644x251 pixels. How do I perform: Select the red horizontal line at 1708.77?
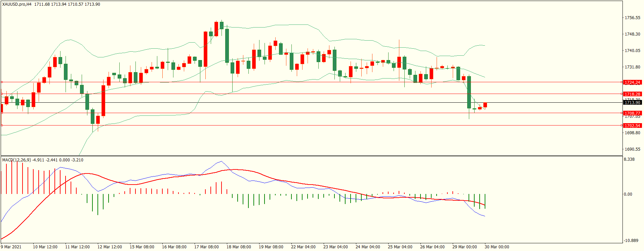(311, 113)
